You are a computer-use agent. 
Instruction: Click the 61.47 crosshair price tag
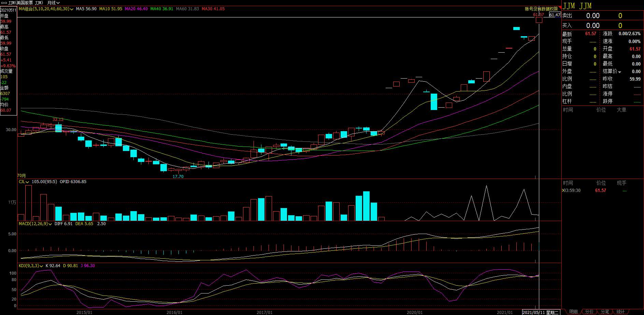[555, 15]
